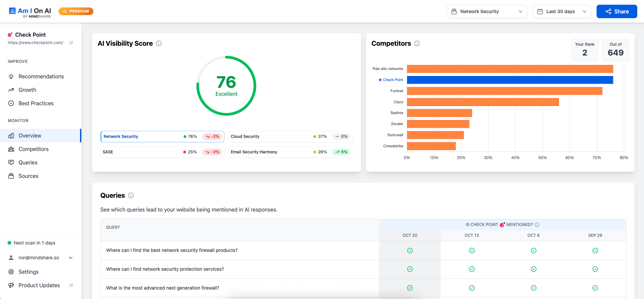Click the info icon next to Competitors heading

click(x=417, y=43)
